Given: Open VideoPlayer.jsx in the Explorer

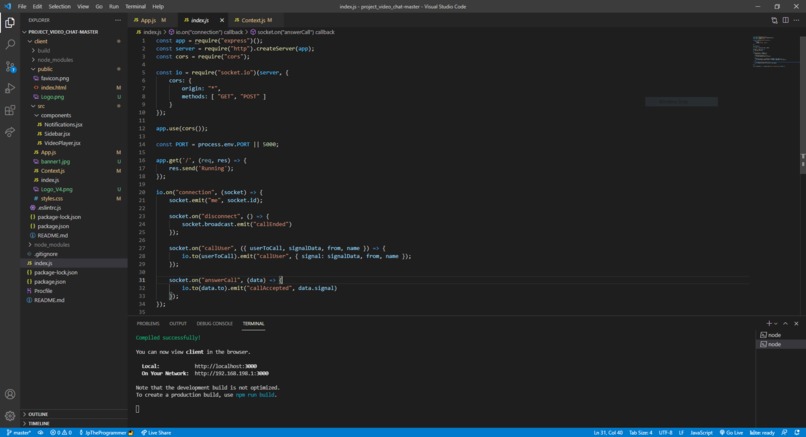Looking at the screenshot, I should click(62, 143).
